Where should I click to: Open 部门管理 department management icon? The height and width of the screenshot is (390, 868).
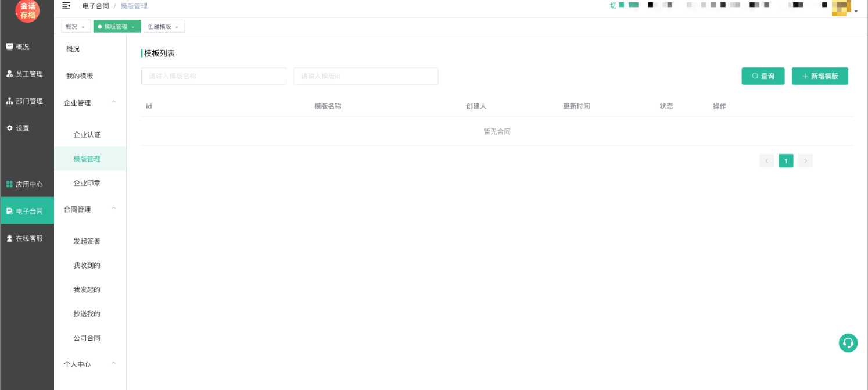(9, 101)
